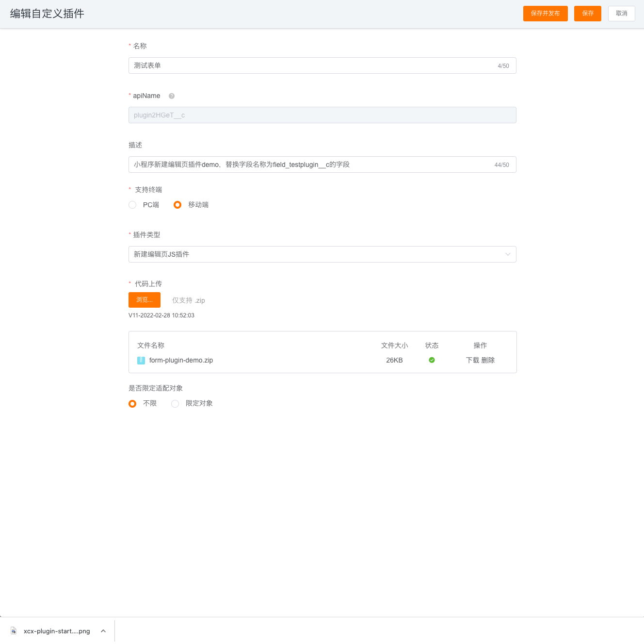644x644 pixels.
Task: Click the 编辑自定义插件 page title
Action: click(47, 14)
